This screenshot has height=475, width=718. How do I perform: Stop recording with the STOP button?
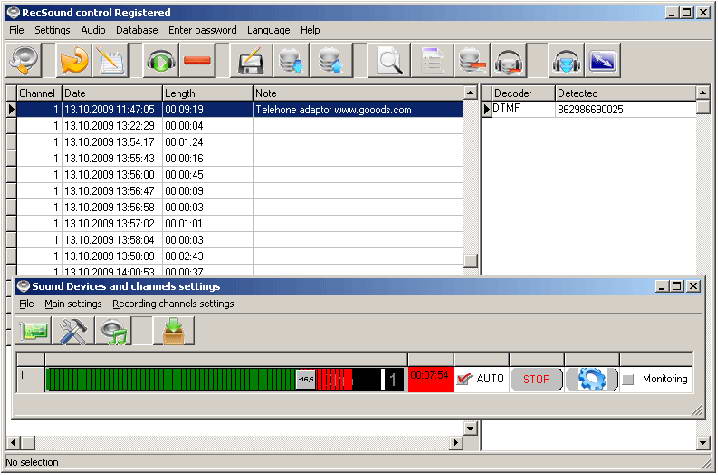536,379
